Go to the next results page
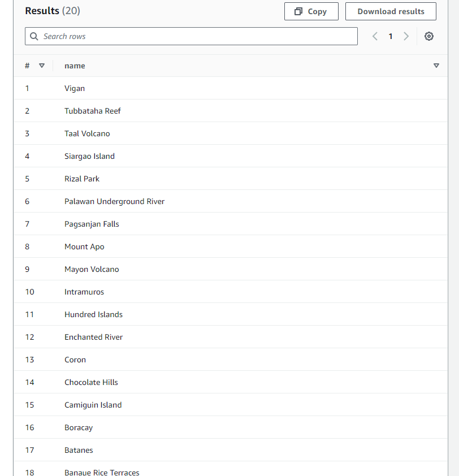The height and width of the screenshot is (476, 459). [406, 36]
